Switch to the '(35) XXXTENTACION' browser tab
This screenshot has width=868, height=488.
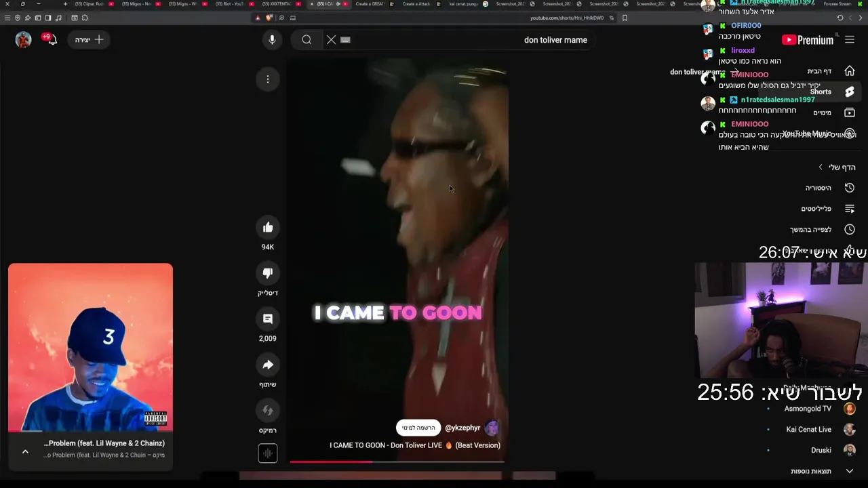tap(281, 4)
